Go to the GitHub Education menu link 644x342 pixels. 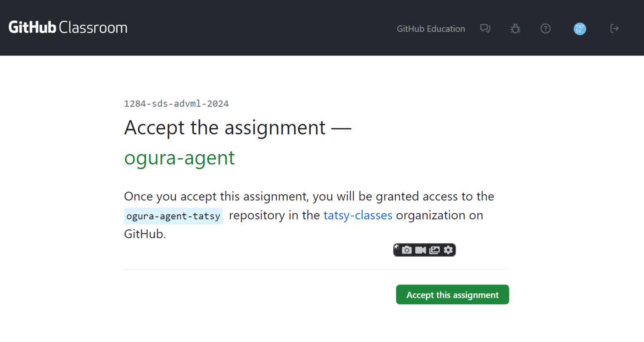point(431,29)
